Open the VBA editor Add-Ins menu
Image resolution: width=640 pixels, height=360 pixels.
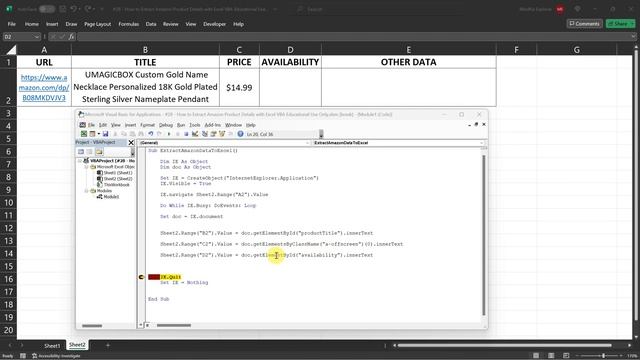212,125
